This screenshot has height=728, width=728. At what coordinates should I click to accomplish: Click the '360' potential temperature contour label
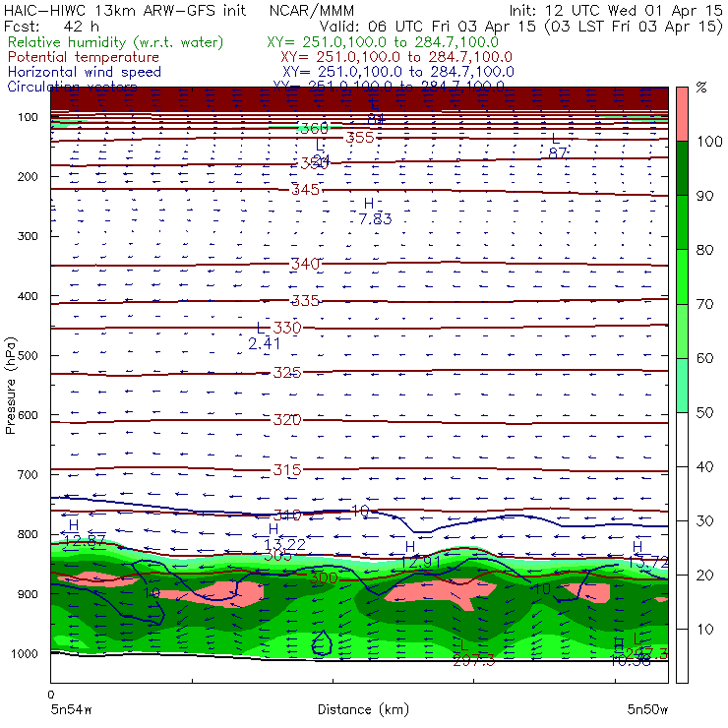(x=315, y=128)
